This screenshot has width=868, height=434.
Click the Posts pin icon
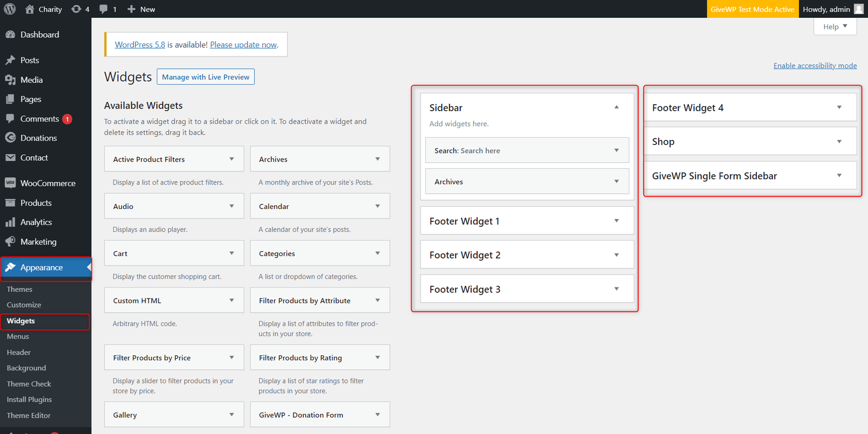pos(10,60)
